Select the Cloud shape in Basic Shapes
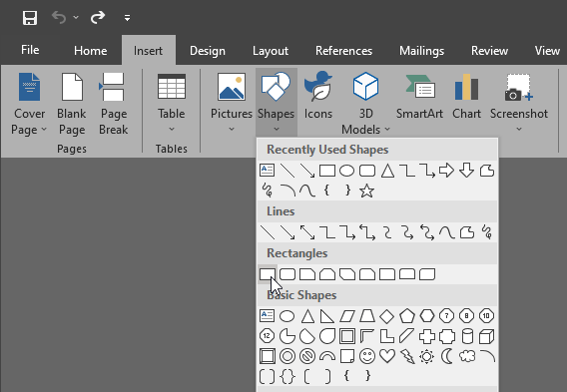The width and height of the screenshot is (567, 392). coord(467,356)
